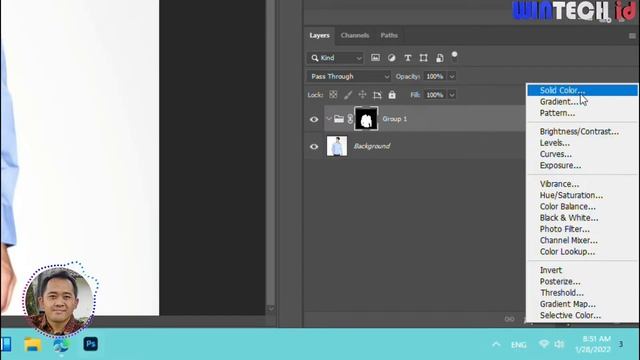Image resolution: width=640 pixels, height=360 pixels.
Task: Lock all padlock icon
Action: click(x=392, y=95)
